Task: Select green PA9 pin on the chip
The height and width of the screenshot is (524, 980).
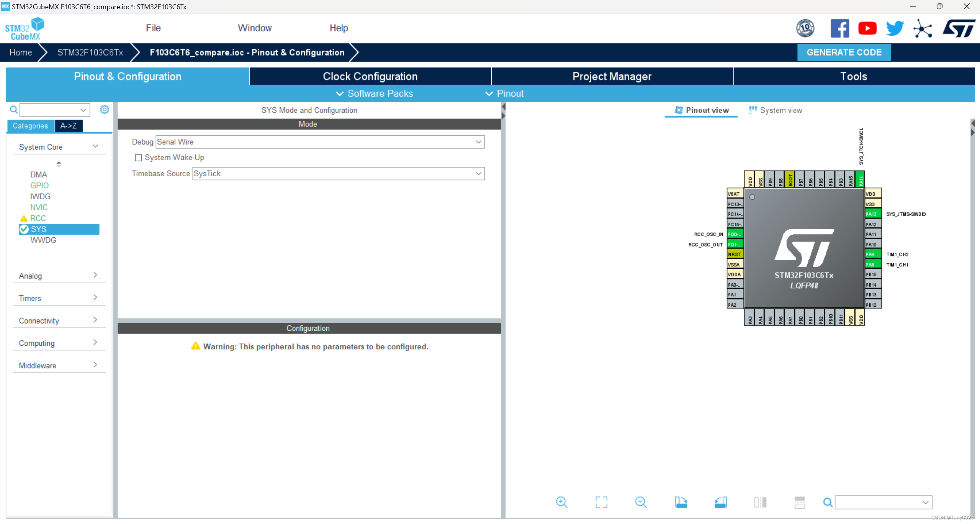Action: (873, 254)
